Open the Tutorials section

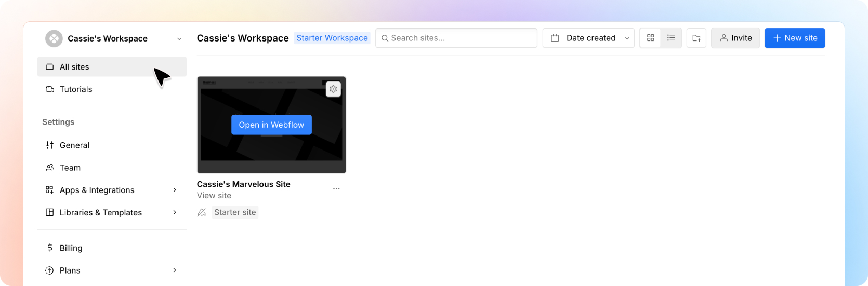(112, 89)
